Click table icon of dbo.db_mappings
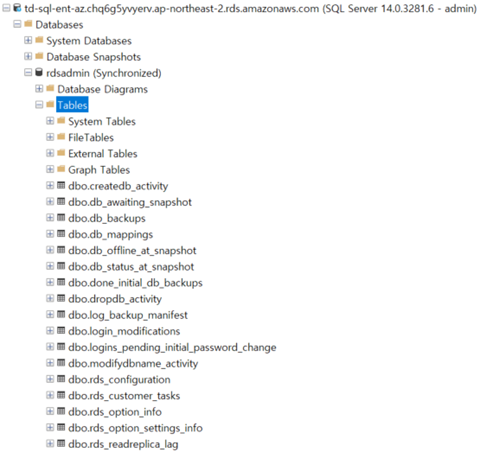This screenshot has height=452, width=480. tap(61, 234)
